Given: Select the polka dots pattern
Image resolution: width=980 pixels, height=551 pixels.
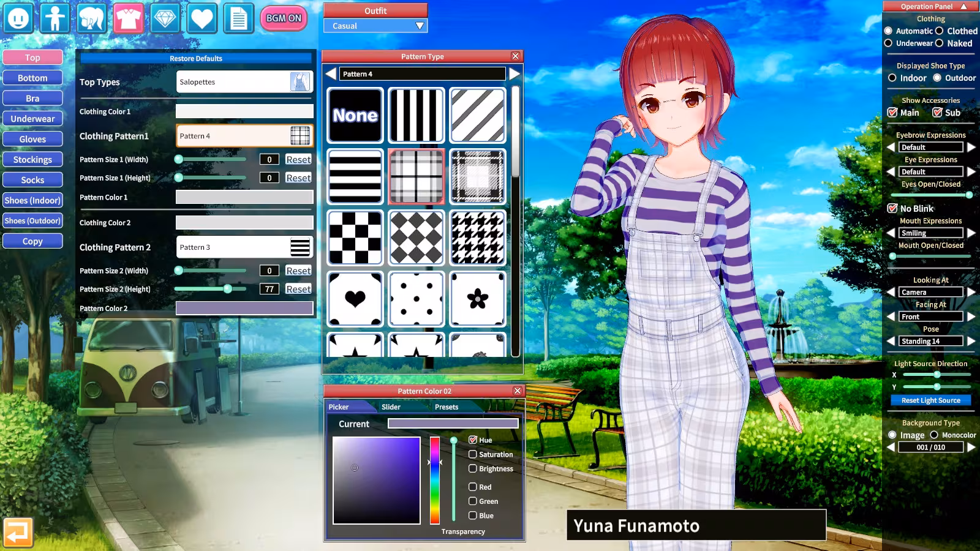Looking at the screenshot, I should click(417, 299).
